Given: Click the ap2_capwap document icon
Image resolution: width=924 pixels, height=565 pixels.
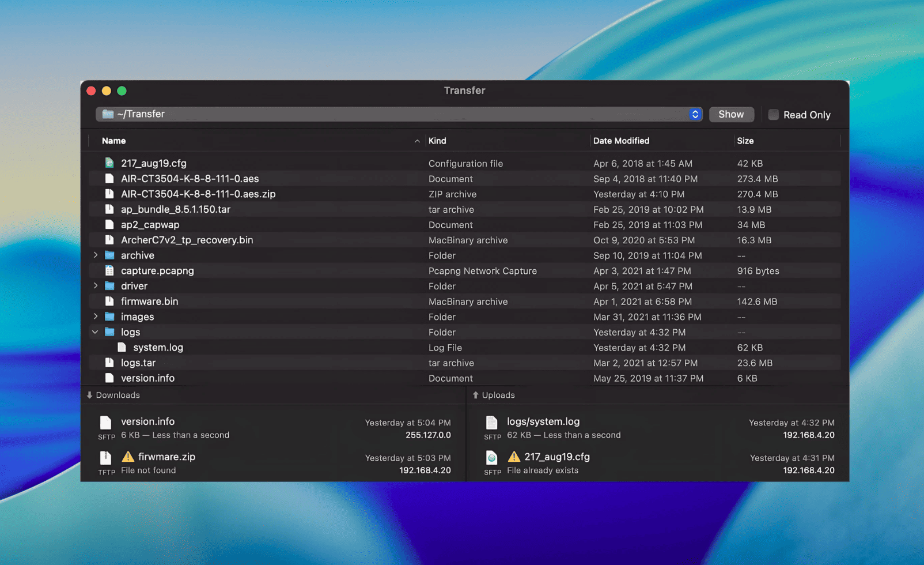Looking at the screenshot, I should click(109, 225).
